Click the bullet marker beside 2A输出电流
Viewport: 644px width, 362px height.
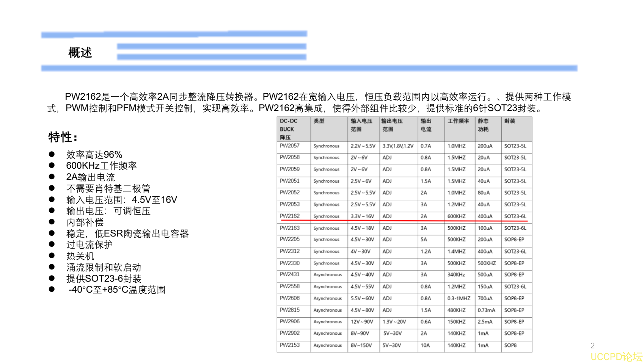coord(52,177)
